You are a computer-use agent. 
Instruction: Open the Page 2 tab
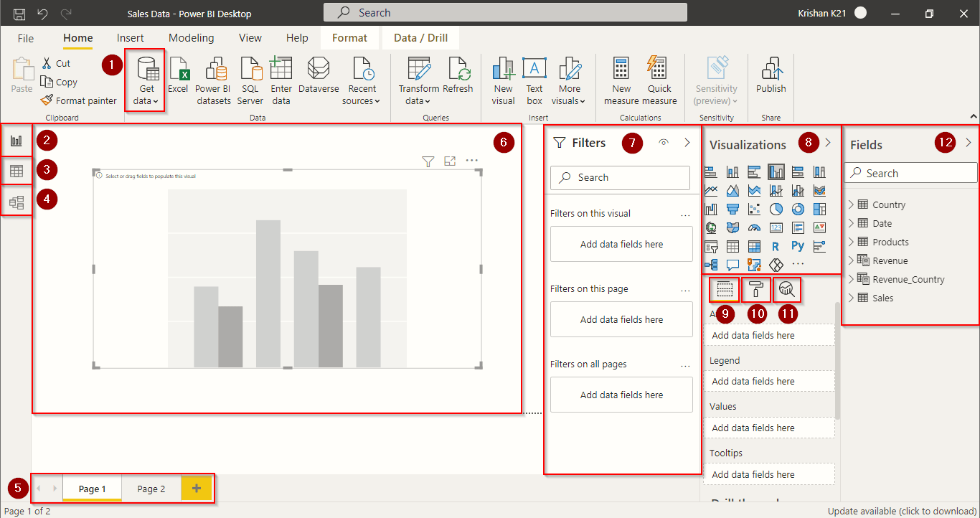[x=151, y=488]
